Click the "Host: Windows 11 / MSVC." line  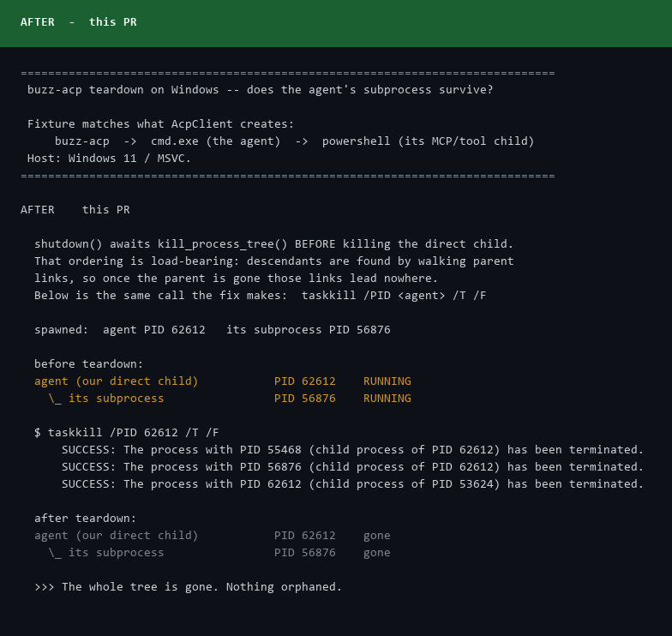[109, 158]
